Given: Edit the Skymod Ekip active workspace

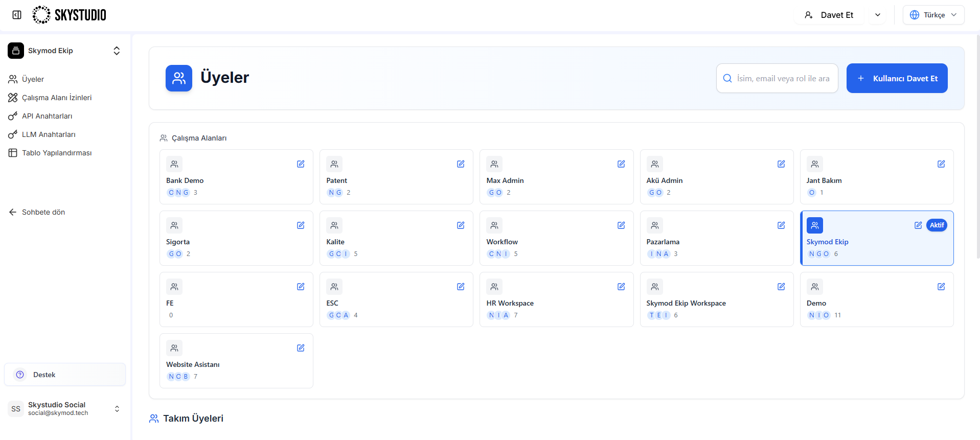Looking at the screenshot, I should [x=918, y=225].
